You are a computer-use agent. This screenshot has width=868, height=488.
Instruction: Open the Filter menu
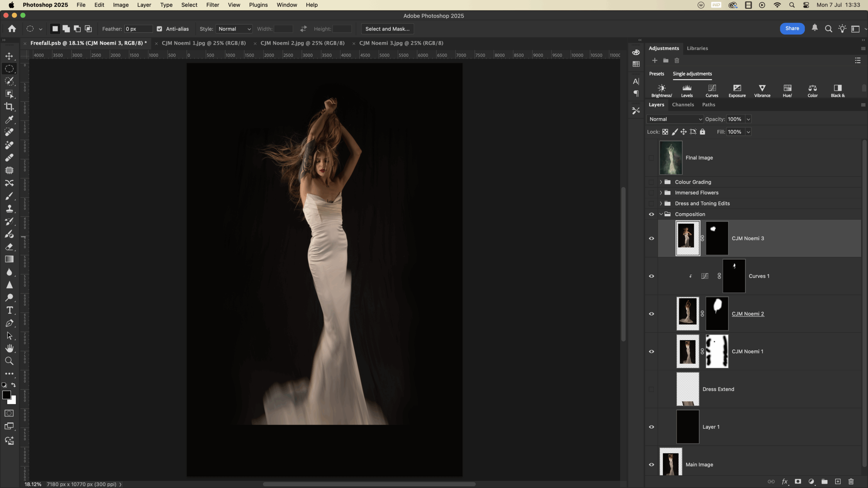213,5
